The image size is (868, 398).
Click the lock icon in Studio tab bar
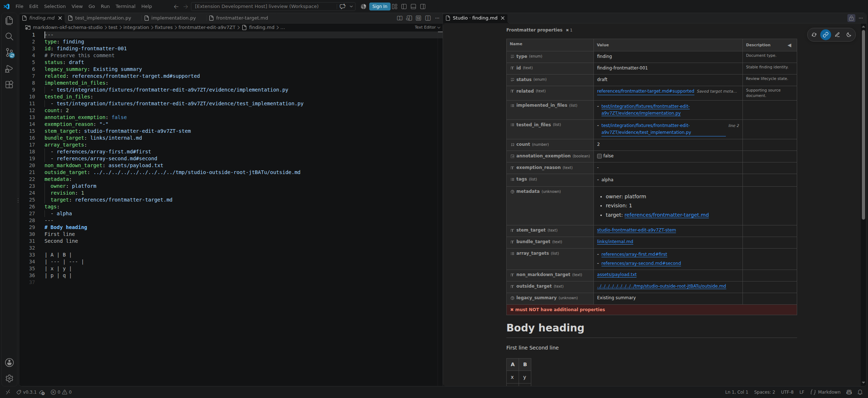851,18
